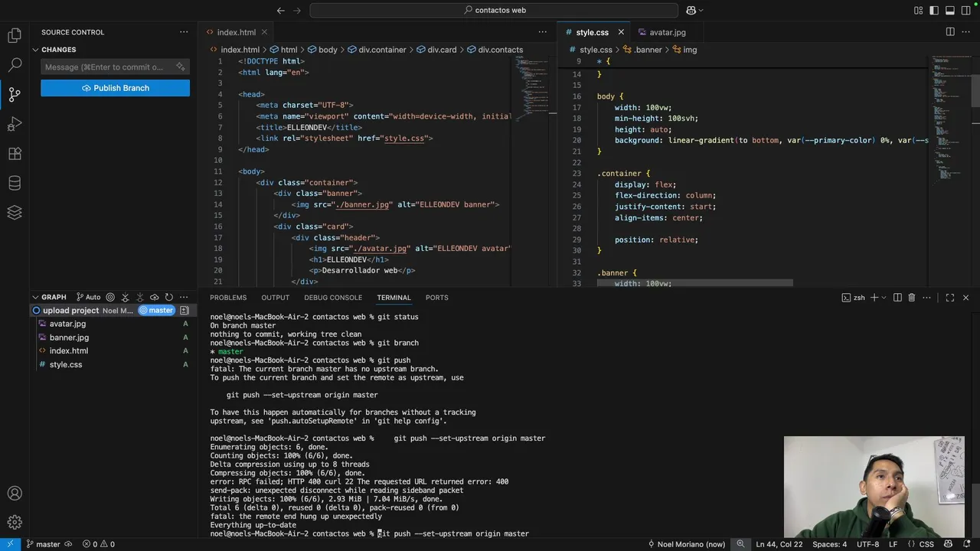
Task: Click .banner in style.css breadcrumb
Action: point(642,50)
